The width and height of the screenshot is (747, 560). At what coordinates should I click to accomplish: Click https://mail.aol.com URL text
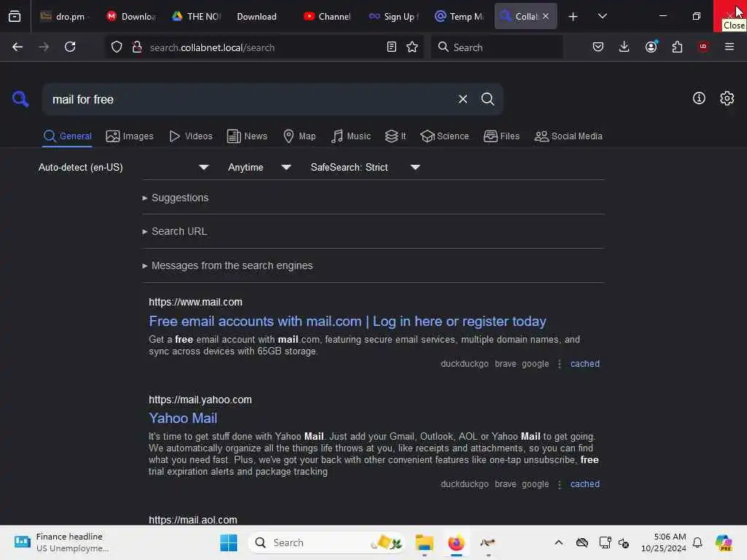(x=193, y=519)
